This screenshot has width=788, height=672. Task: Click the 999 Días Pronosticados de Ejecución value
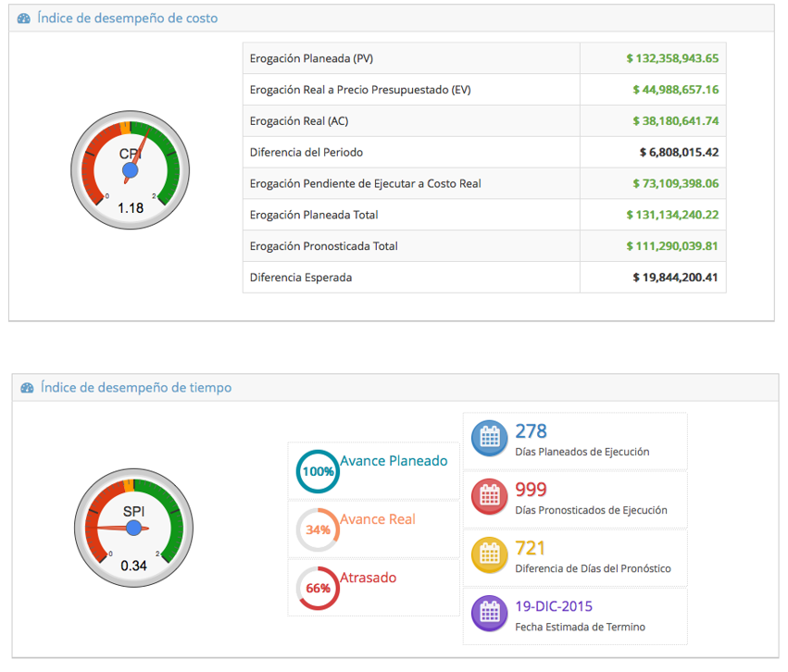tap(531, 490)
